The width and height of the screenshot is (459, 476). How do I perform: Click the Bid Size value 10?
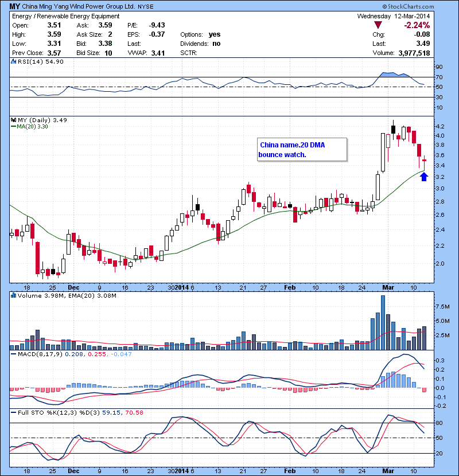click(108, 53)
